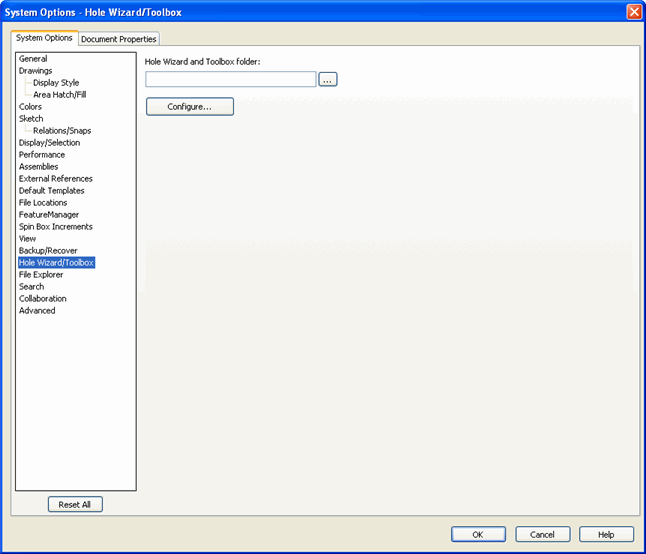The height and width of the screenshot is (554, 646).
Task: Close the System Options window
Action: (634, 12)
